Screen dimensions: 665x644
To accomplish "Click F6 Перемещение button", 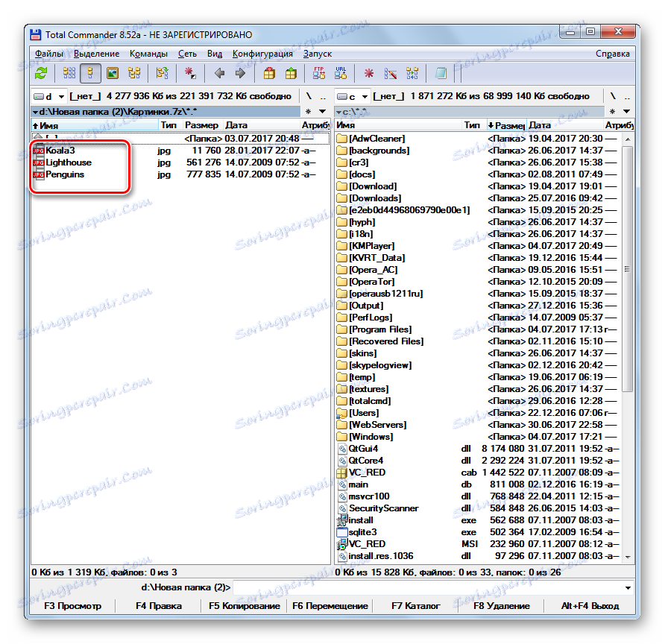I will coord(330,606).
